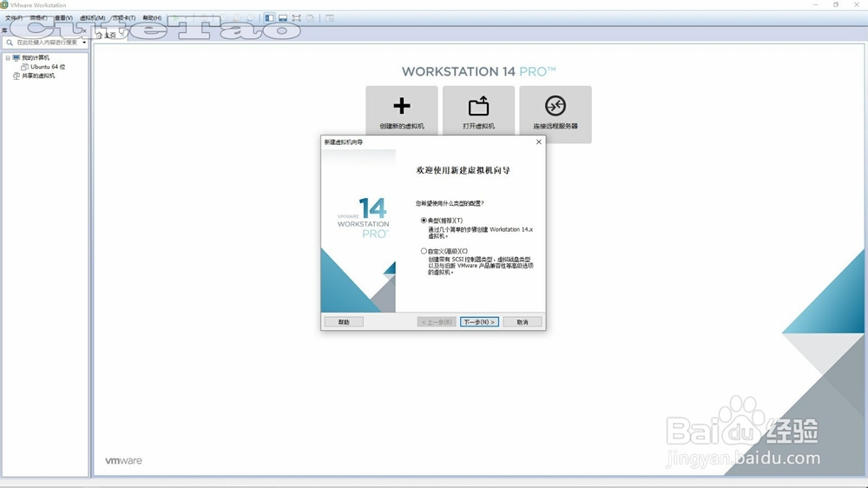Screen dimensions: 868x488
Task: Click the Open a Virtual Machine tile
Action: coord(478,111)
